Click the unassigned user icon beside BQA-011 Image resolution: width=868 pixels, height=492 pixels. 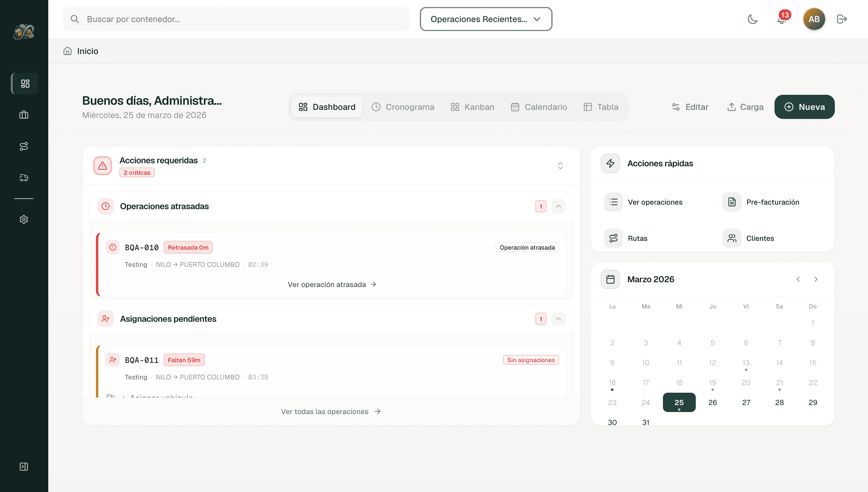(113, 360)
